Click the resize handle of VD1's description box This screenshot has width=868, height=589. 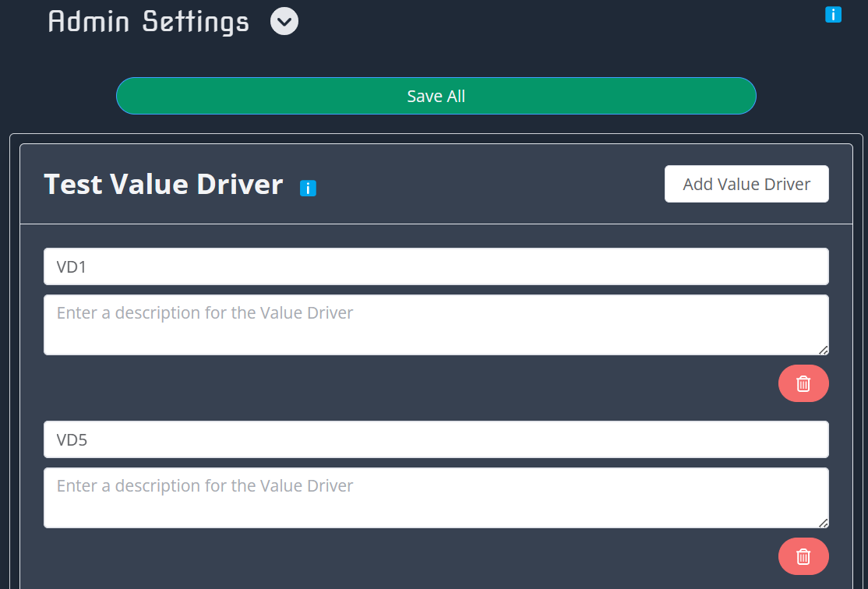pos(824,351)
